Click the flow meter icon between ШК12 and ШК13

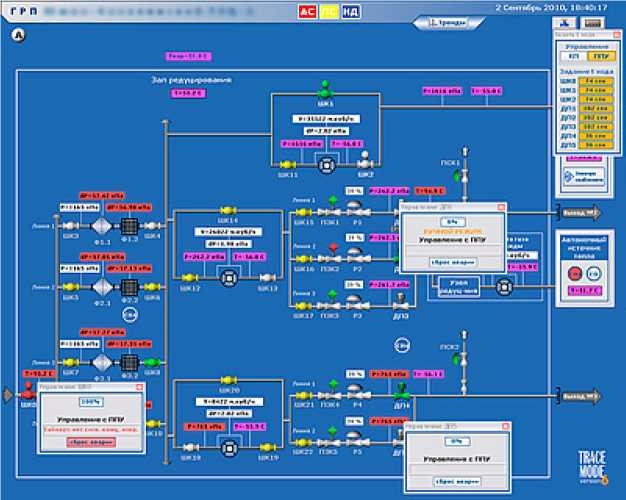pyautogui.click(x=230, y=278)
